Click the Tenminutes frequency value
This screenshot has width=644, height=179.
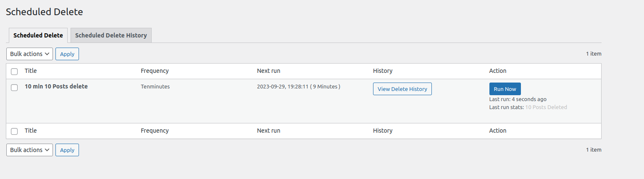(x=155, y=86)
